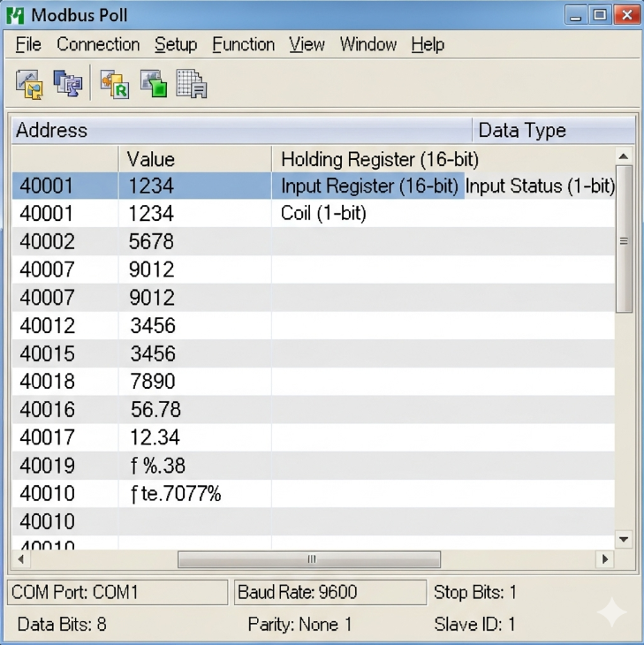The width and height of the screenshot is (644, 645).
Task: Click value 3456 in the 40012 row
Action: pos(195,325)
